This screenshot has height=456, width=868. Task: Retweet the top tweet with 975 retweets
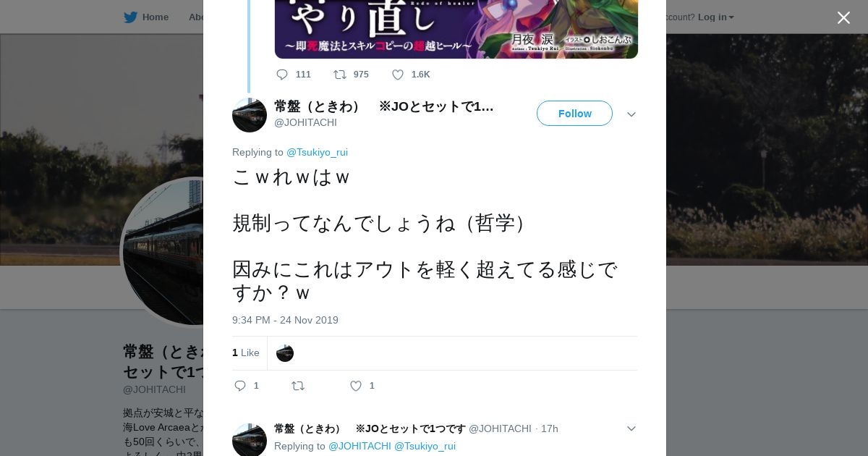[339, 75]
